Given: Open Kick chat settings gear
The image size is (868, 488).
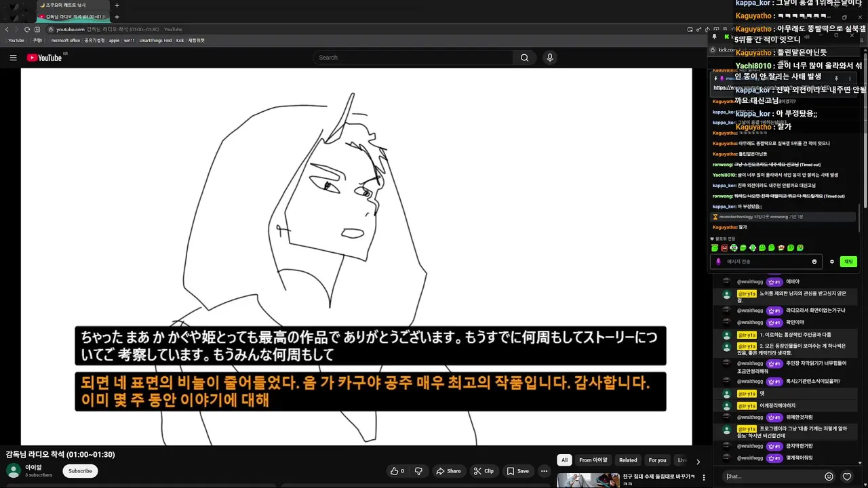Looking at the screenshot, I should [x=832, y=262].
